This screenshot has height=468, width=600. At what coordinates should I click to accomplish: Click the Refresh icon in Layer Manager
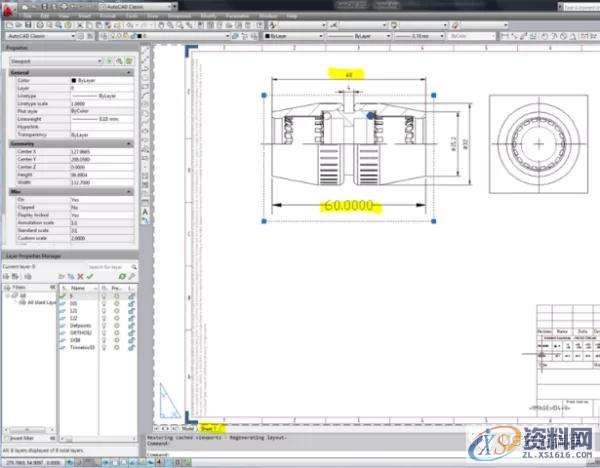121,278
